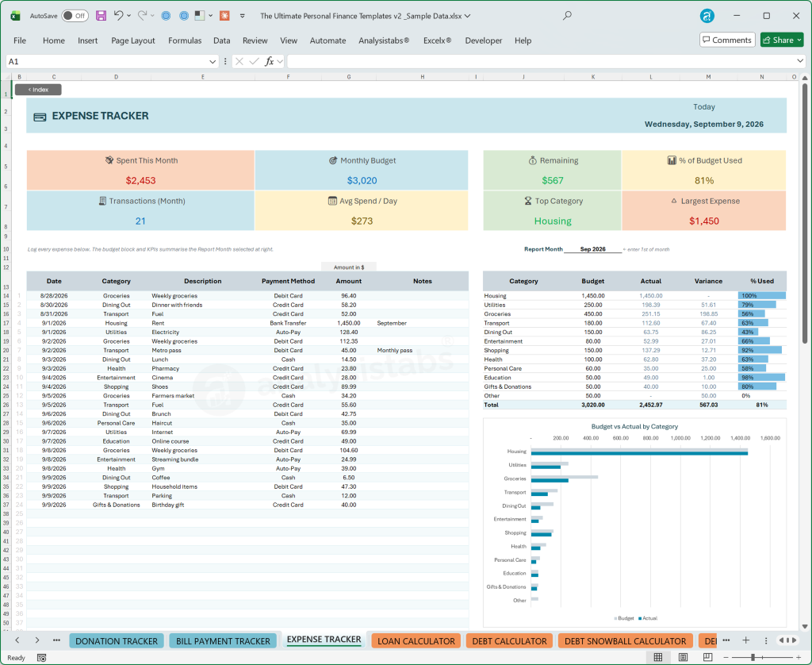Click the left ellipsis for hidden sheets
The image size is (812, 665).
(56, 640)
